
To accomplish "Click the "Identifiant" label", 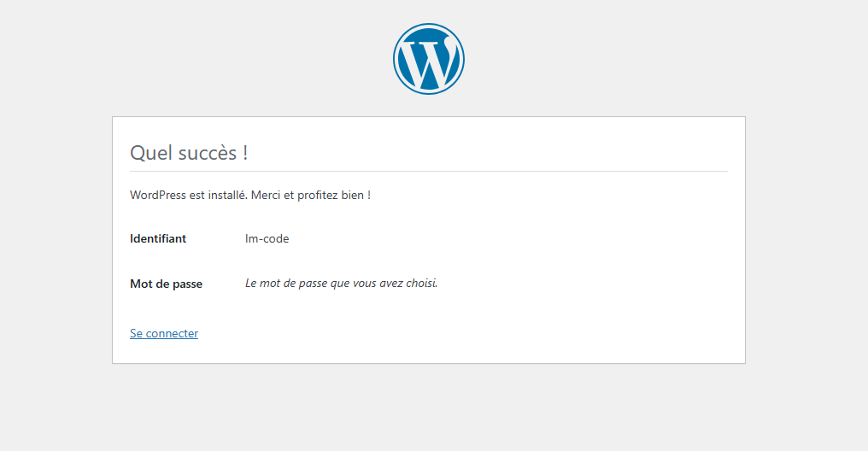I will [x=158, y=239].
